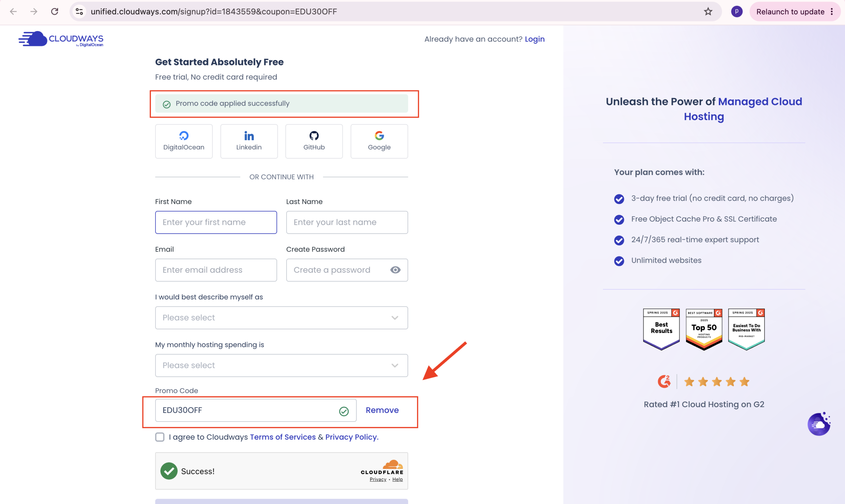This screenshot has height=504, width=845.
Task: Open 'I would best describe myself as' dropdown
Action: click(x=282, y=318)
